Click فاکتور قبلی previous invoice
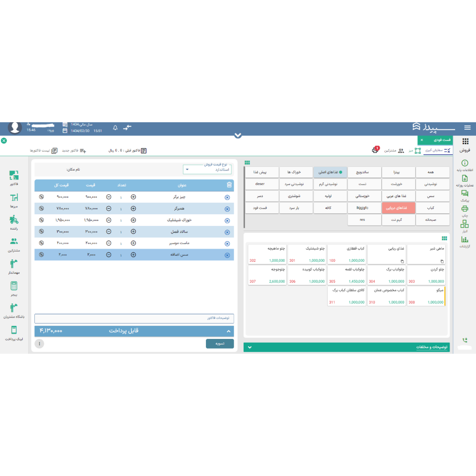 click(127, 151)
